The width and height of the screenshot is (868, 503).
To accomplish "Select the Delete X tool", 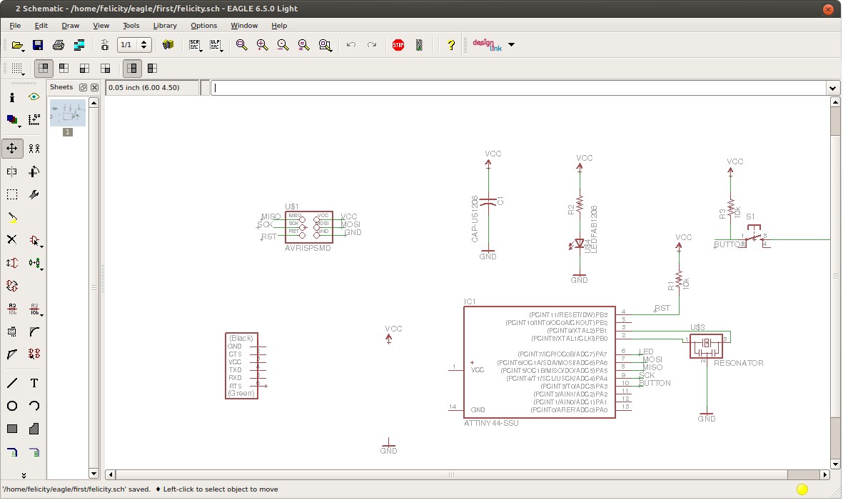I will [x=12, y=240].
